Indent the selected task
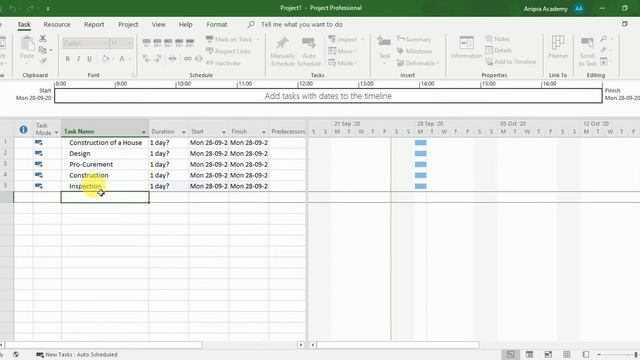The height and width of the screenshot is (360, 640). tap(157, 59)
